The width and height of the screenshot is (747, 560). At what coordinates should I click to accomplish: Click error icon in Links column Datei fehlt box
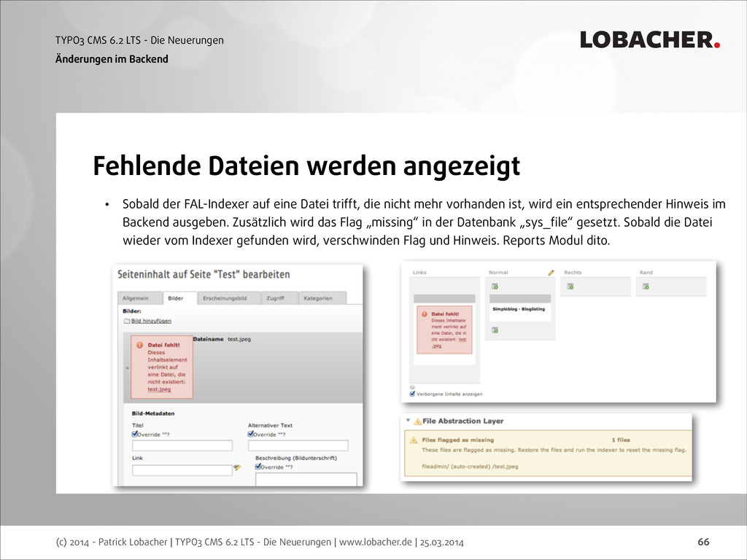point(424,314)
